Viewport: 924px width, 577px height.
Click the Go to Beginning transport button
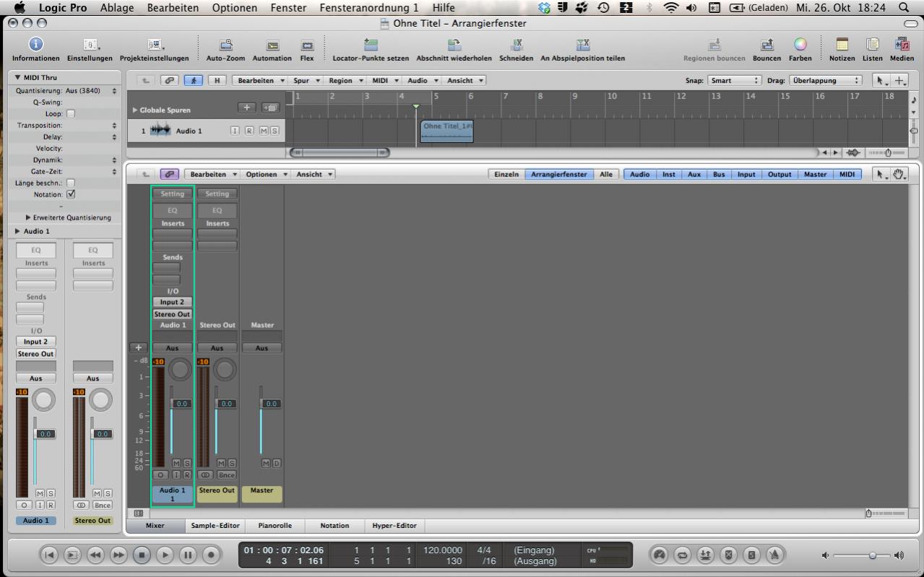[x=48, y=555]
